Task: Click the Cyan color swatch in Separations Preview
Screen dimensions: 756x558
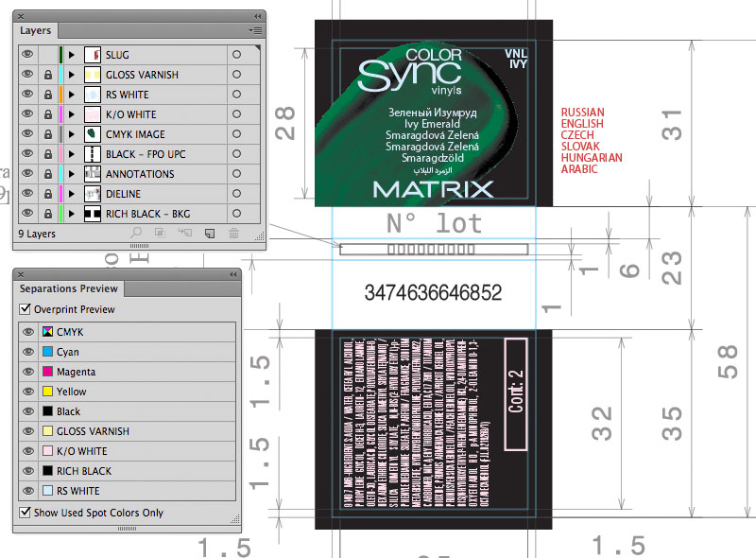Action: pyautogui.click(x=49, y=349)
